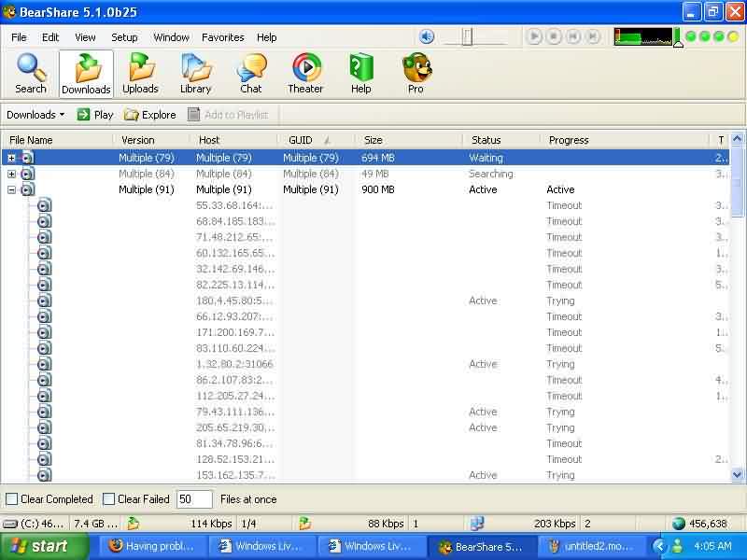The height and width of the screenshot is (560, 747).
Task: Open the Chat view
Action: click(x=251, y=74)
